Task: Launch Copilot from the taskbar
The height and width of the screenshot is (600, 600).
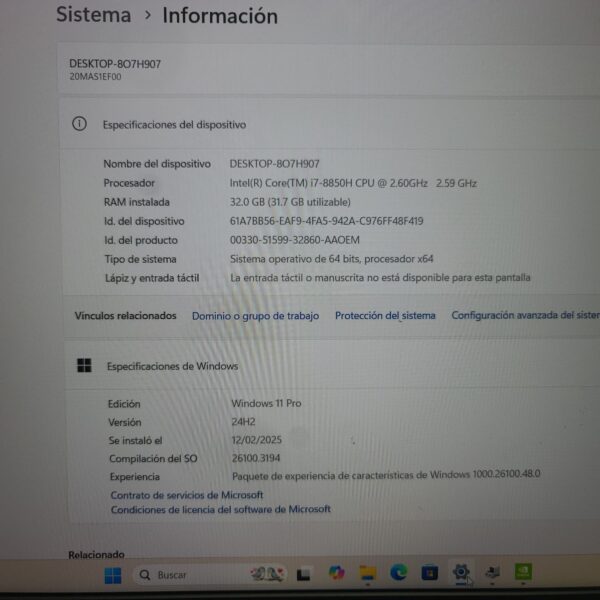Action: pyautogui.click(x=337, y=573)
